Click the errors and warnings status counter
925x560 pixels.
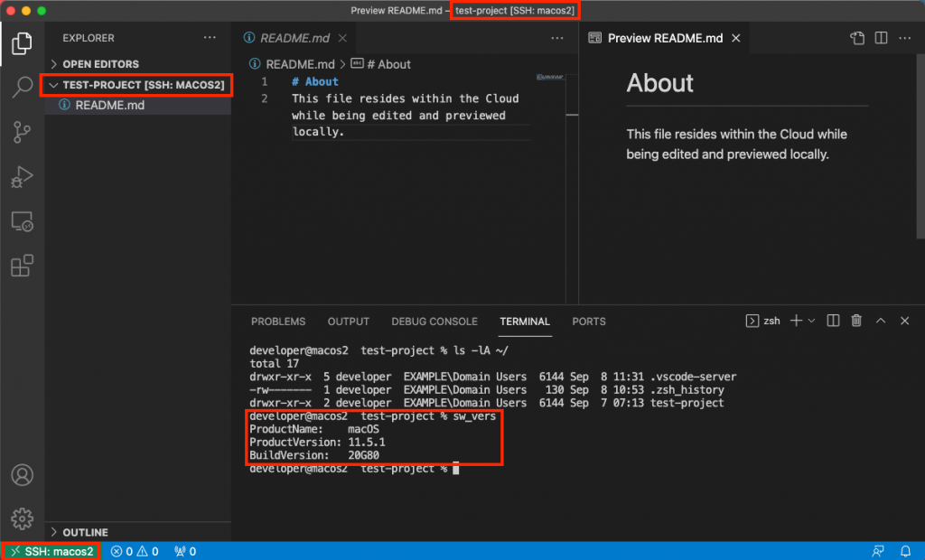point(134,551)
